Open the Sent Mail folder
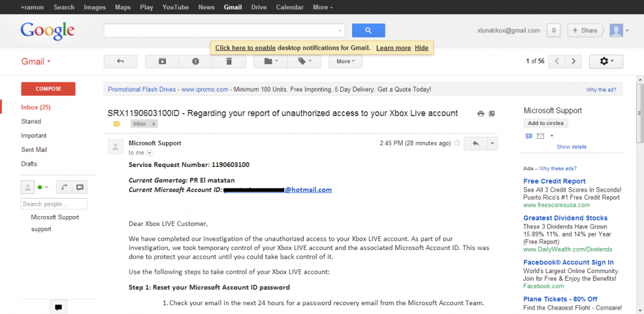Image resolution: width=644 pixels, height=314 pixels. pos(34,149)
